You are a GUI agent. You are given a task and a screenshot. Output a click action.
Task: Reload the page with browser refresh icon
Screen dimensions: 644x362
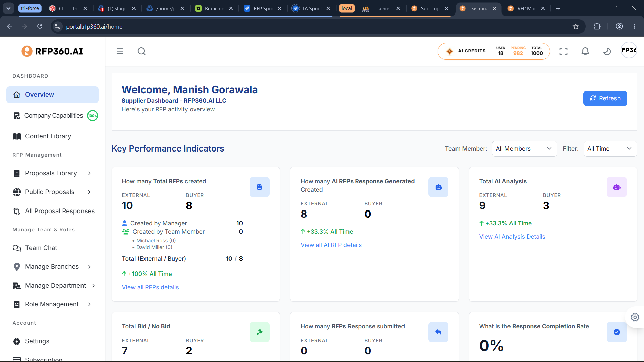(40, 26)
